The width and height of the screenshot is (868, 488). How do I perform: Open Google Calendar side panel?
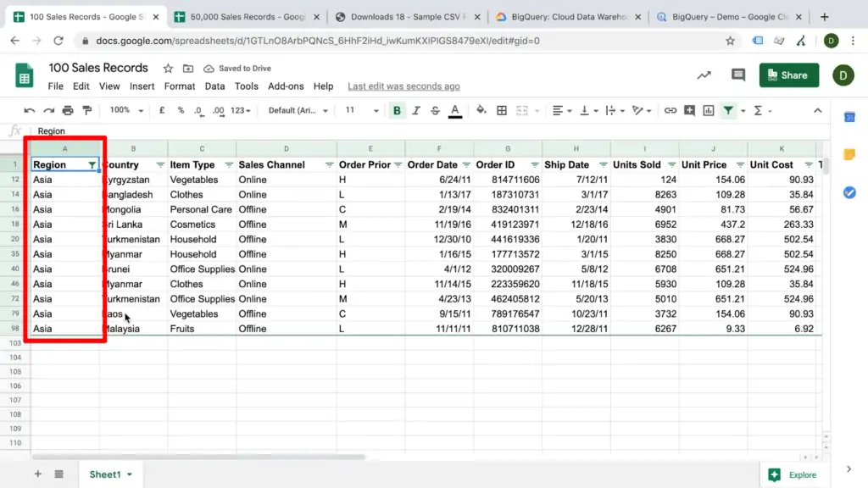click(x=849, y=117)
